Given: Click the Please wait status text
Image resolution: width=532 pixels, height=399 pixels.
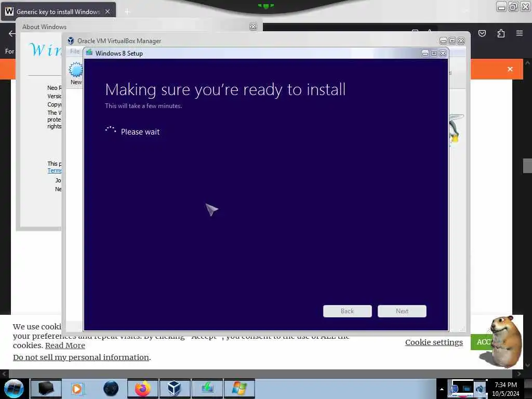Looking at the screenshot, I should pos(140,131).
